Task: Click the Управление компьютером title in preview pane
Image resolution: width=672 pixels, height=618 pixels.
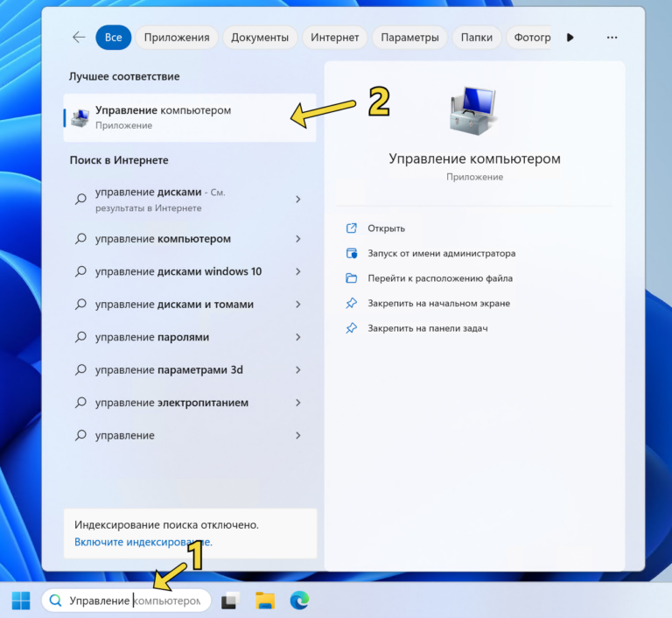Action: click(x=474, y=158)
